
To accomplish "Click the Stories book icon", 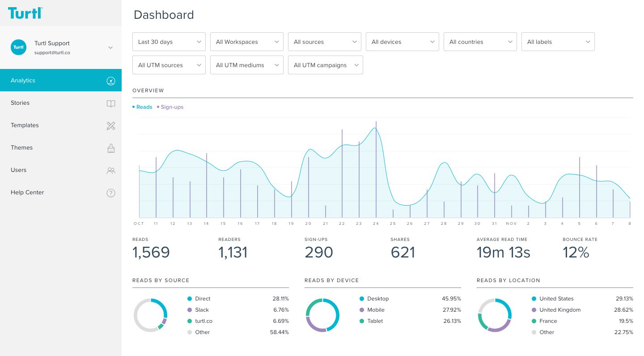I will coord(111,103).
